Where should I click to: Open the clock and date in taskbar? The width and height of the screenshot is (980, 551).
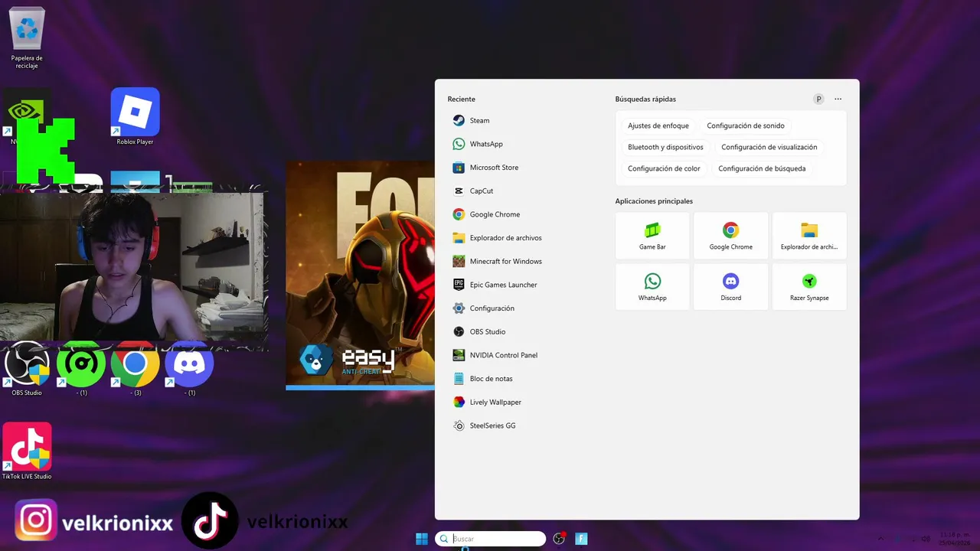(953, 539)
